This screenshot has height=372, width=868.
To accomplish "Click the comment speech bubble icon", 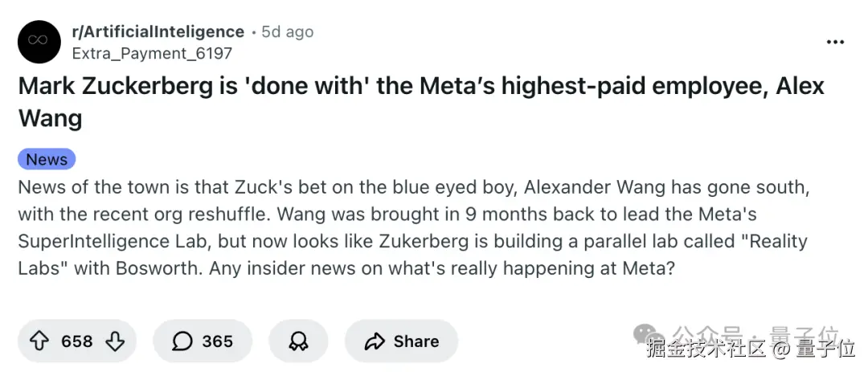I will (x=182, y=341).
